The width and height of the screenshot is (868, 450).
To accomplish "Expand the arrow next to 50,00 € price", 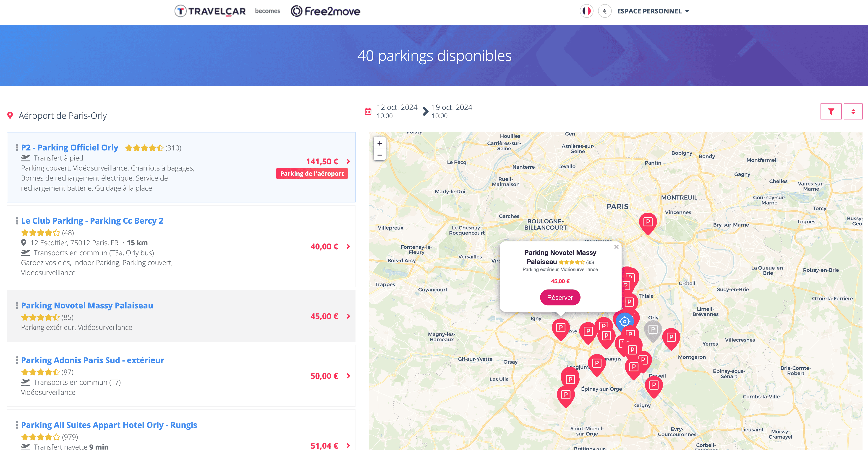I will click(348, 376).
